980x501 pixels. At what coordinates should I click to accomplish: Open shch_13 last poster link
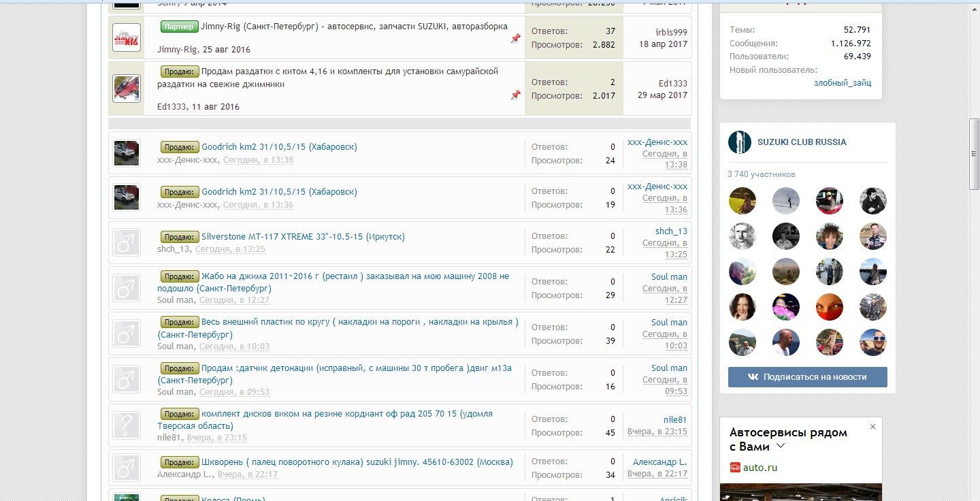pos(671,231)
